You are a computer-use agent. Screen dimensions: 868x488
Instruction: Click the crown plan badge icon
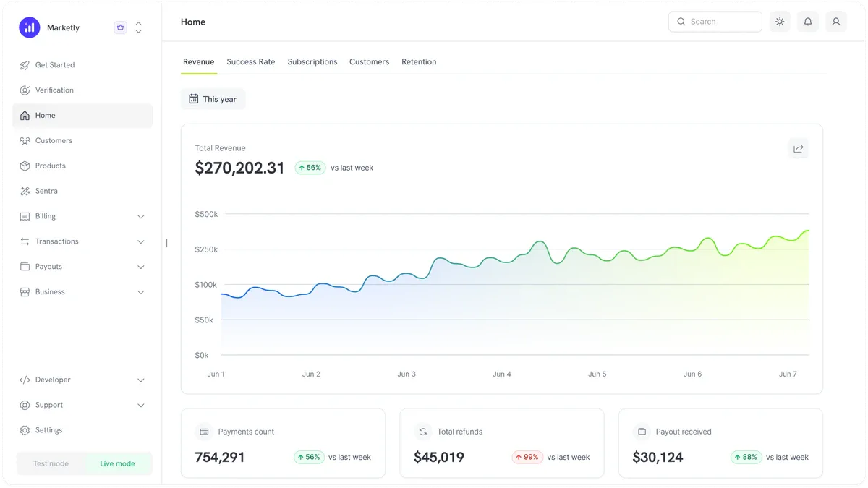pos(120,27)
